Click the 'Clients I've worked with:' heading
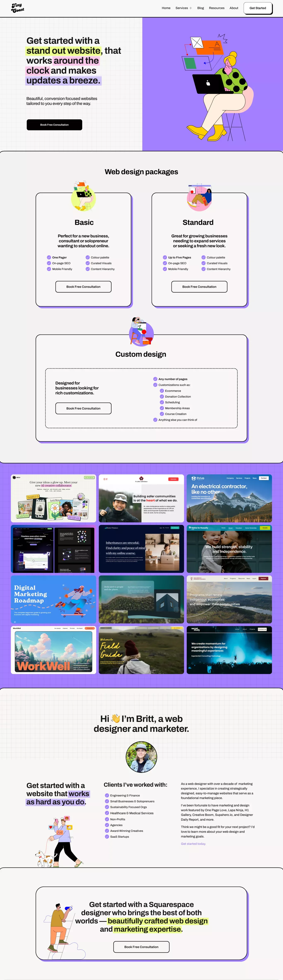The width and height of the screenshot is (283, 980). (135, 784)
